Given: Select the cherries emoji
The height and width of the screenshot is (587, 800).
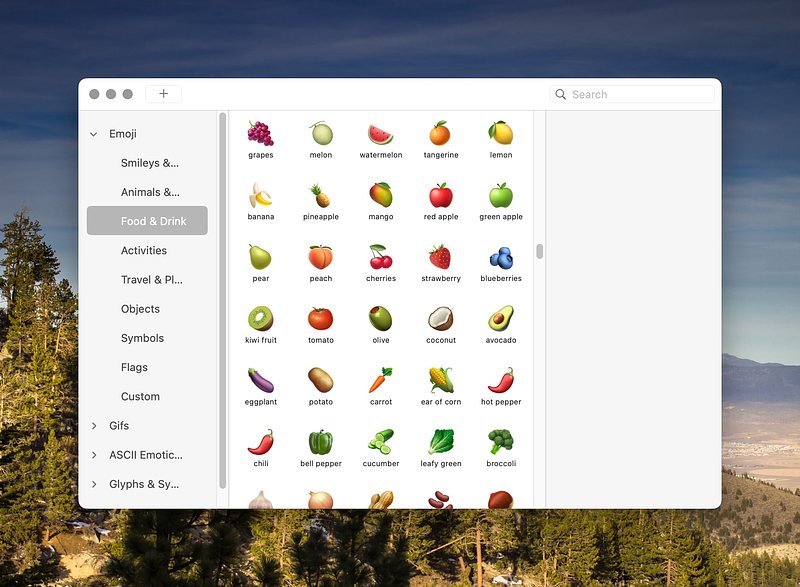Looking at the screenshot, I should [381, 257].
